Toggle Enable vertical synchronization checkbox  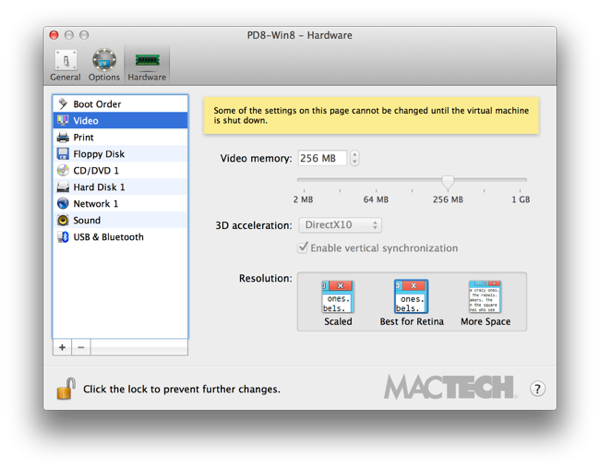304,248
